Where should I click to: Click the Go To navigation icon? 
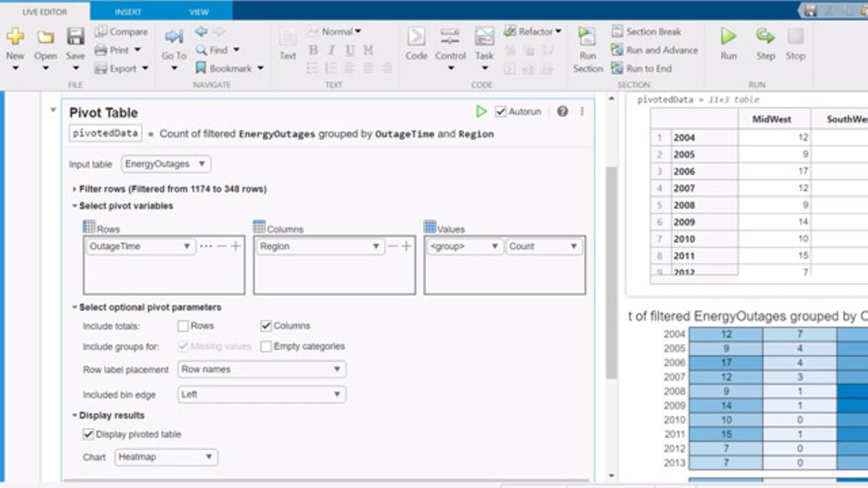174,38
